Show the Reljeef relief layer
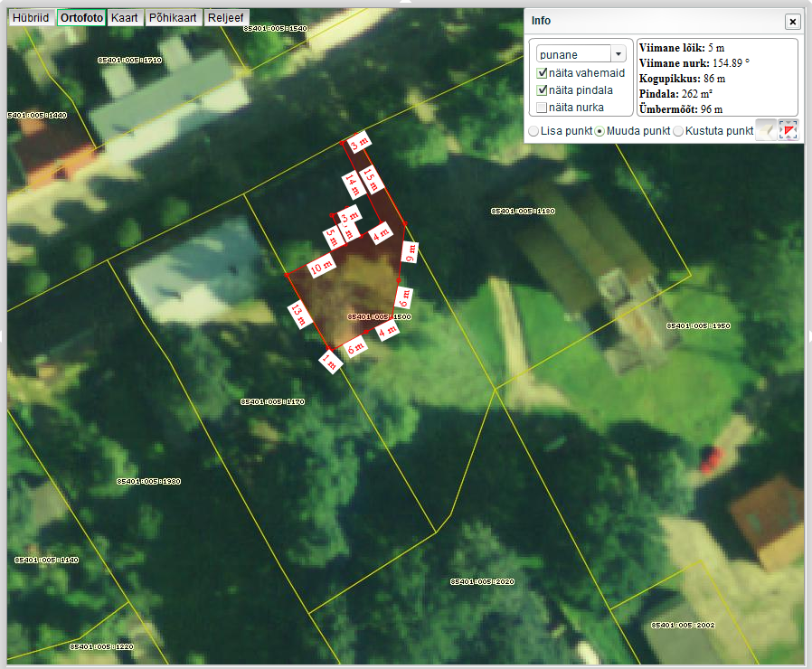 point(225,17)
